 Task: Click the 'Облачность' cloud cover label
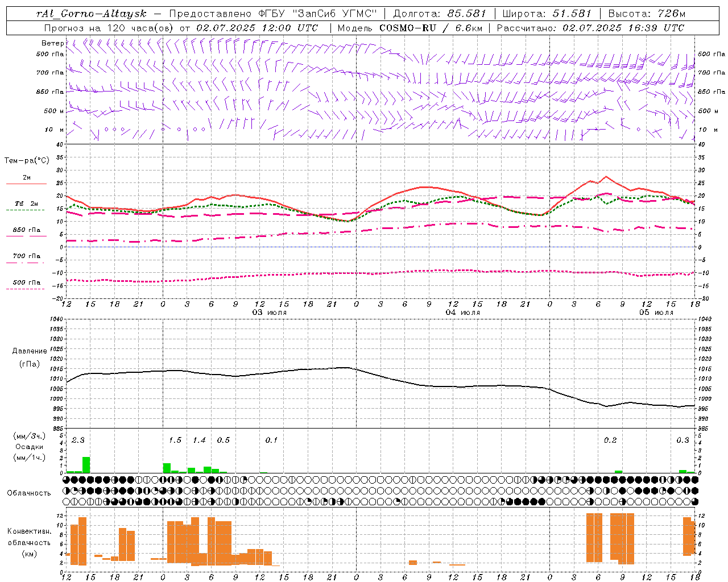click(x=29, y=493)
